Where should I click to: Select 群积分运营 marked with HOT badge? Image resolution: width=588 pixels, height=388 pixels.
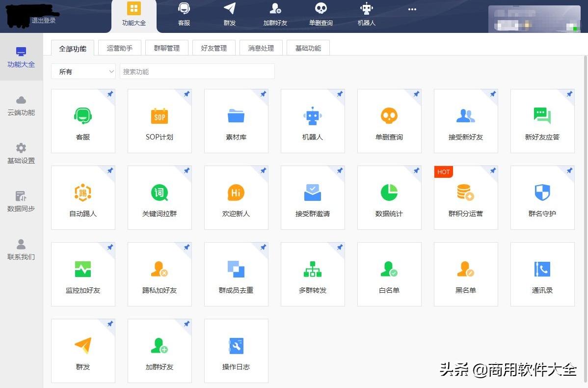[x=466, y=197]
